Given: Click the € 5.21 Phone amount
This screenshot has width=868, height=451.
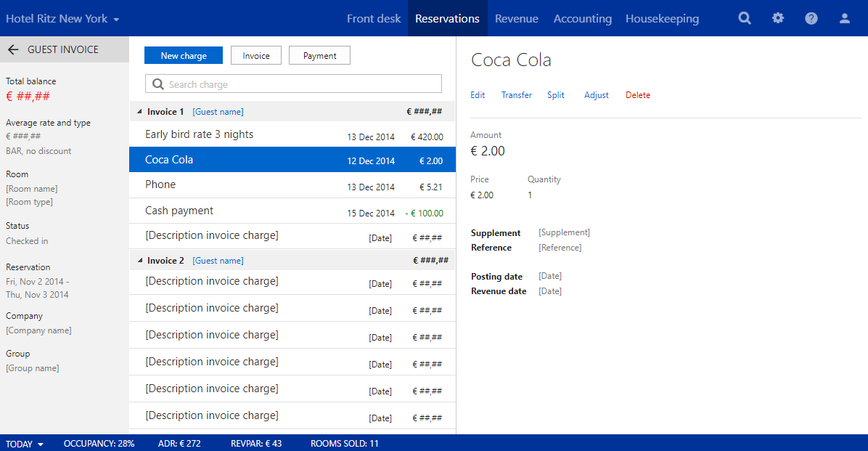Looking at the screenshot, I should 430,187.
